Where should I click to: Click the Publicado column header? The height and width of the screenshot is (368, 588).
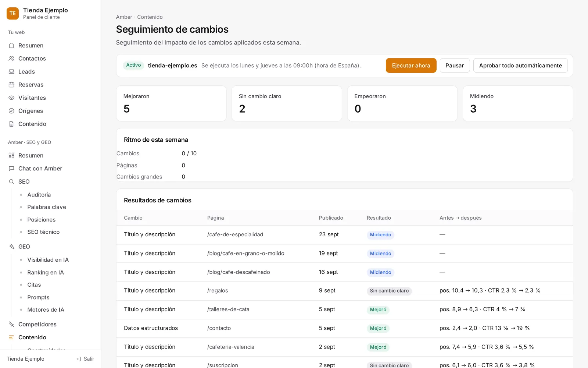pos(331,218)
